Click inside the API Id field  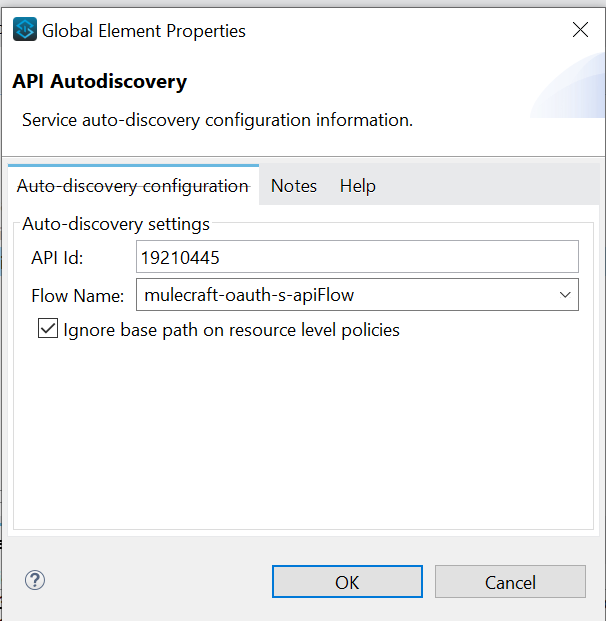[357, 257]
